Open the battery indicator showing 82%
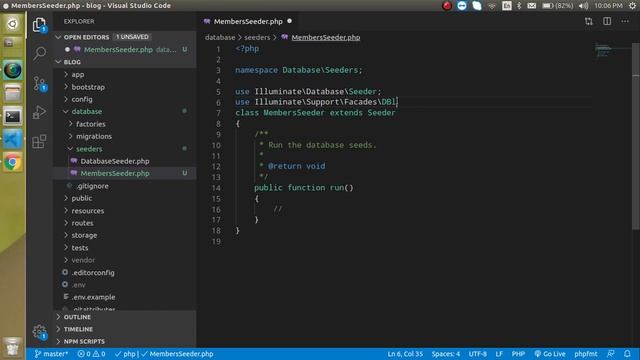The width and height of the screenshot is (640, 360). pyautogui.click(x=558, y=6)
